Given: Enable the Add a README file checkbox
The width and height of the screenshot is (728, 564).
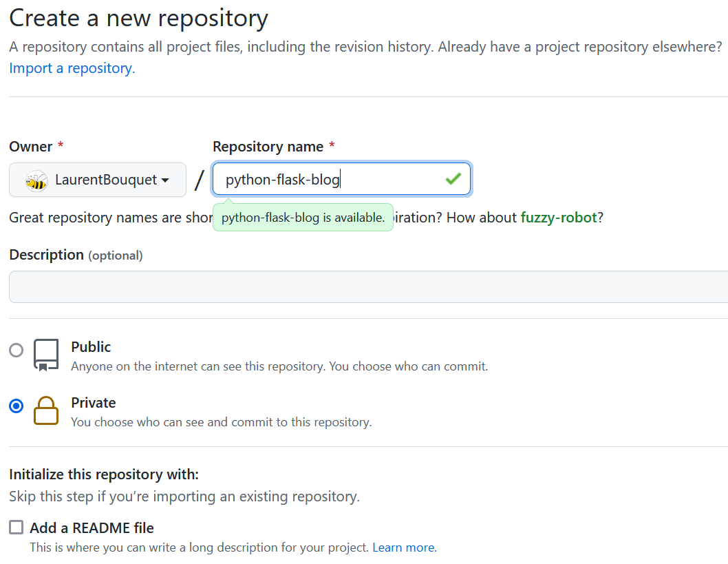Looking at the screenshot, I should (16, 528).
